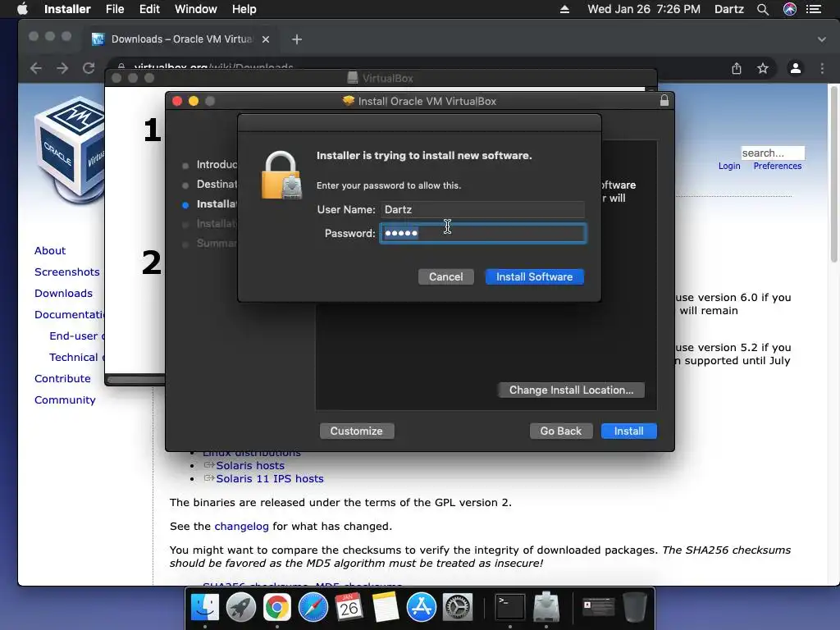Open the Solaris 11 IPS hosts link
840x630 pixels.
click(x=269, y=478)
